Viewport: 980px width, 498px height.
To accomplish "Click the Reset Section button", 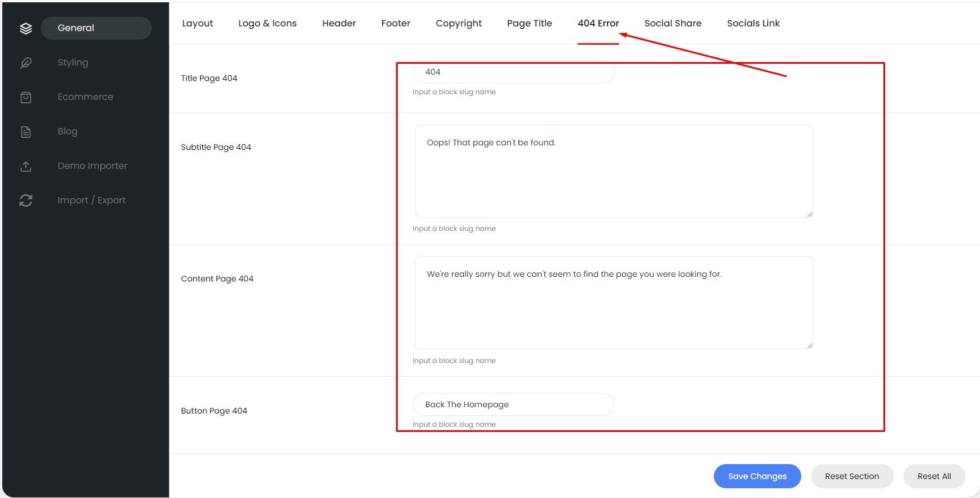I will pyautogui.click(x=852, y=476).
